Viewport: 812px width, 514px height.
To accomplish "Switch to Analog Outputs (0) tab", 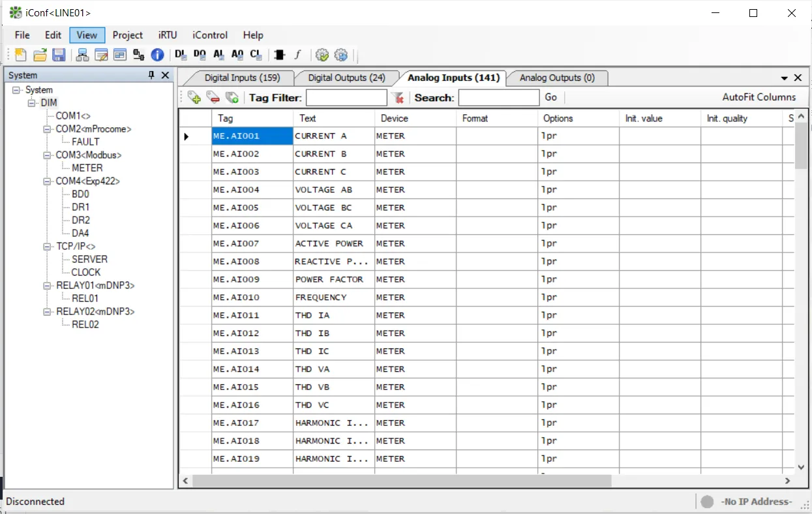I will [x=557, y=78].
